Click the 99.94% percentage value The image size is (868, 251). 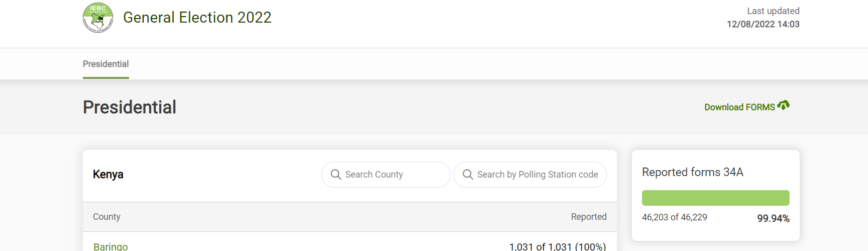click(x=773, y=218)
